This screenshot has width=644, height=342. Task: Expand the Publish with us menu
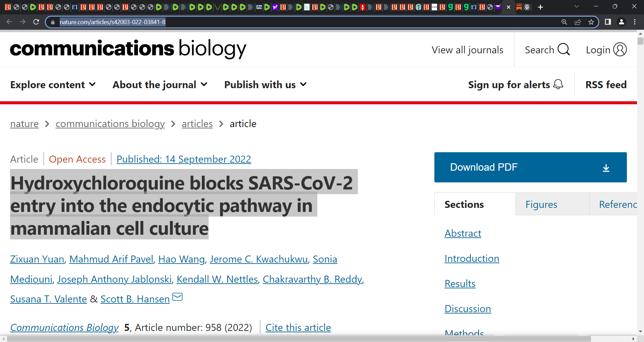[265, 84]
